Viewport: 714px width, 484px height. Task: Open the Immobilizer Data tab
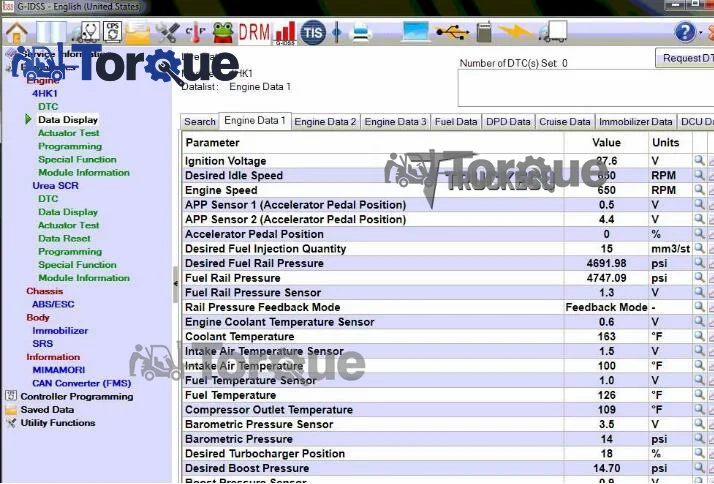click(x=636, y=122)
